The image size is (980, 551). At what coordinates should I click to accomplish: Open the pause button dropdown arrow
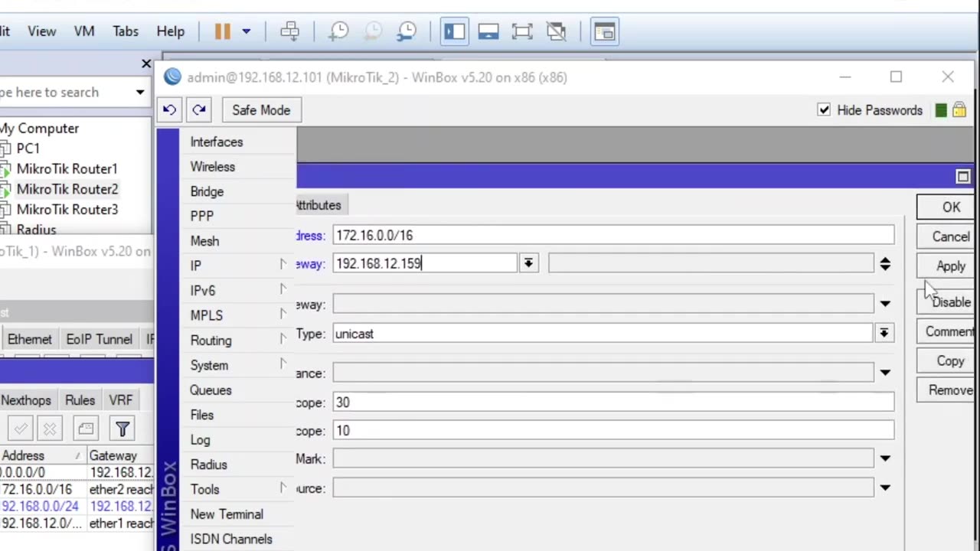click(247, 31)
